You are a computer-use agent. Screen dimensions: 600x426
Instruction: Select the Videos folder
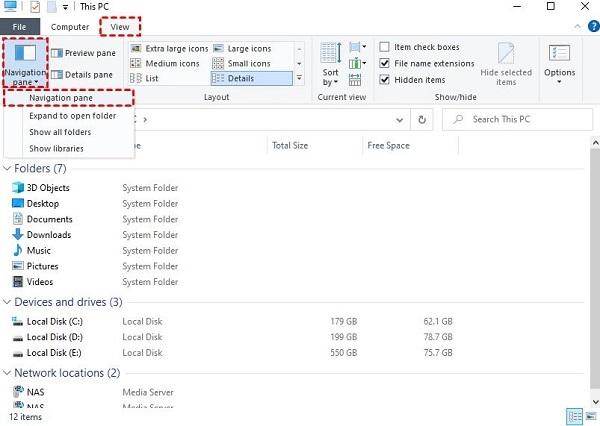[33, 282]
